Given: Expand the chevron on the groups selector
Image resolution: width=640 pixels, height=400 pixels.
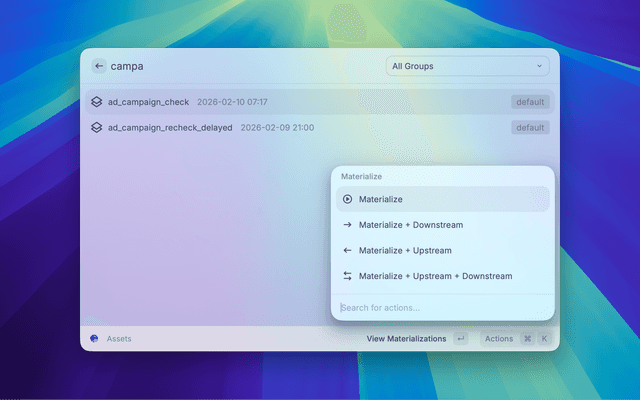Looking at the screenshot, I should pyautogui.click(x=539, y=66).
